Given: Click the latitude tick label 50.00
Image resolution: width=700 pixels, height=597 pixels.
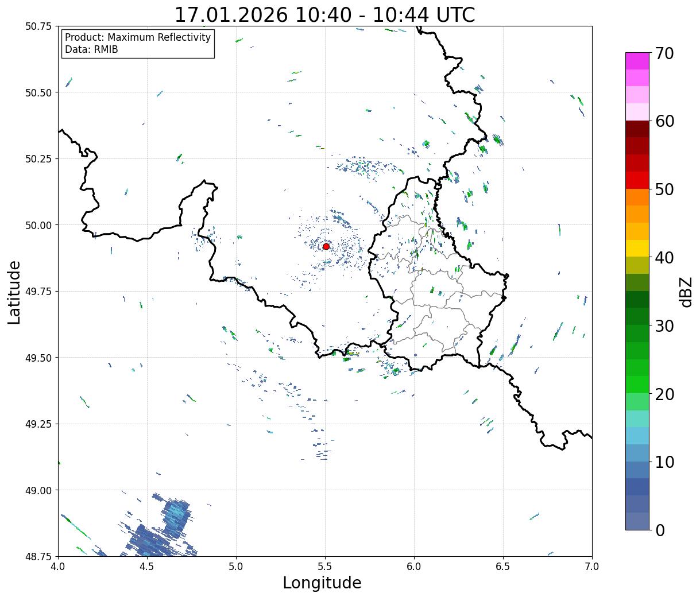Looking at the screenshot, I should [x=38, y=225].
